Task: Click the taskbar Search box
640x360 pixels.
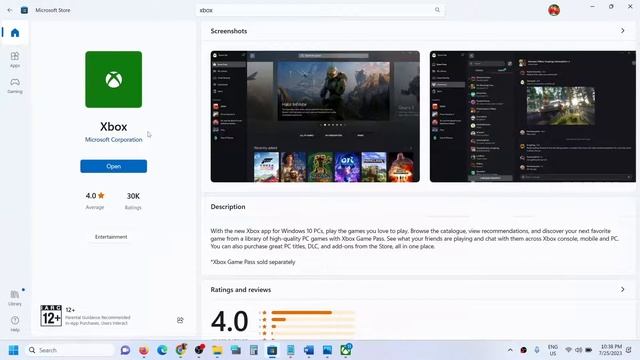Action: 70,350
